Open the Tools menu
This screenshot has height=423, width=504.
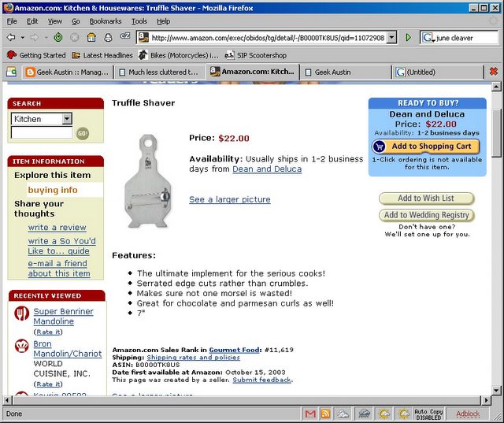pyautogui.click(x=139, y=21)
